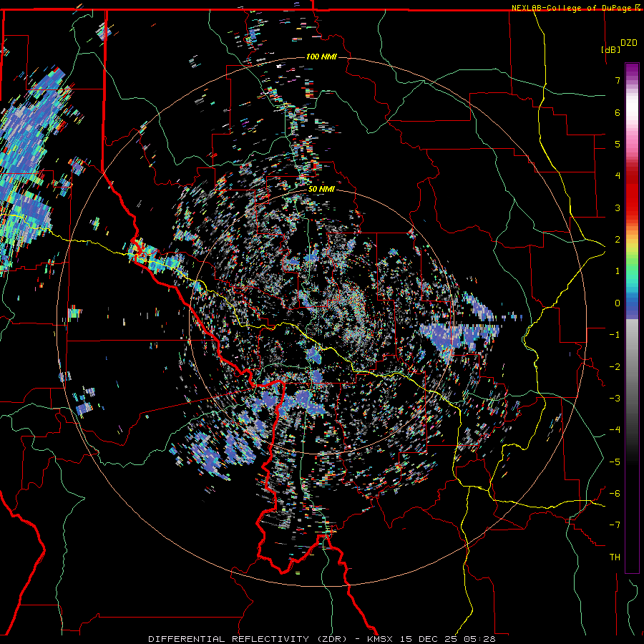Click the -7 tick label on the color scale
644x644 pixels.
point(615,525)
